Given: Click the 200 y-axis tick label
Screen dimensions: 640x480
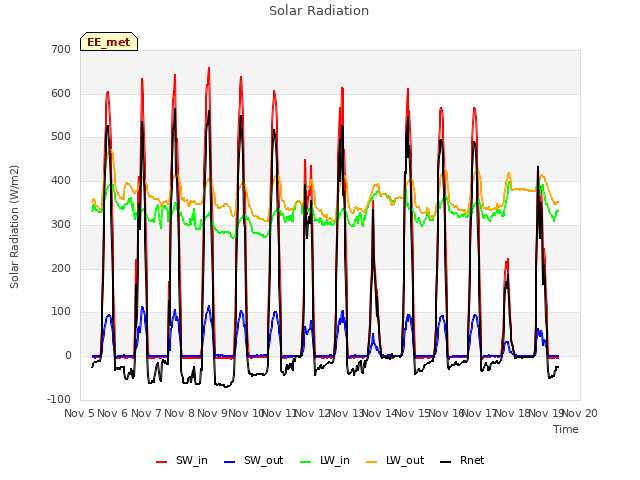Looking at the screenshot, I should click(x=61, y=269).
